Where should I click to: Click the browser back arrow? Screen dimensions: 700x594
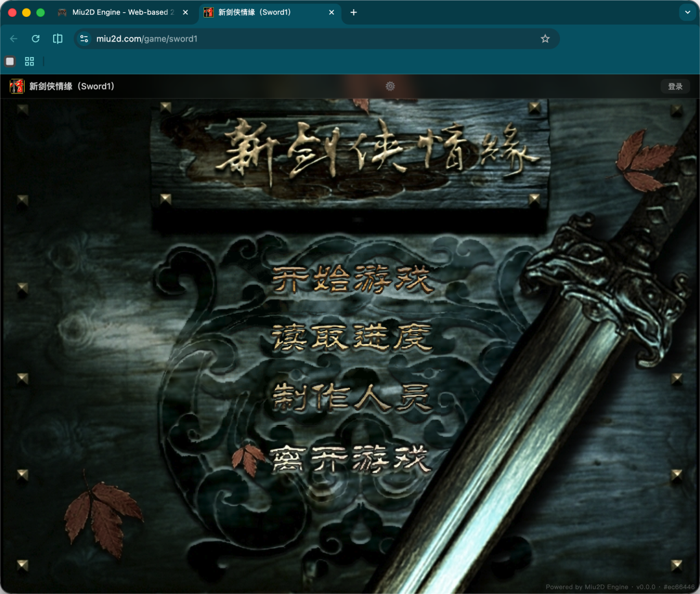pyautogui.click(x=14, y=38)
